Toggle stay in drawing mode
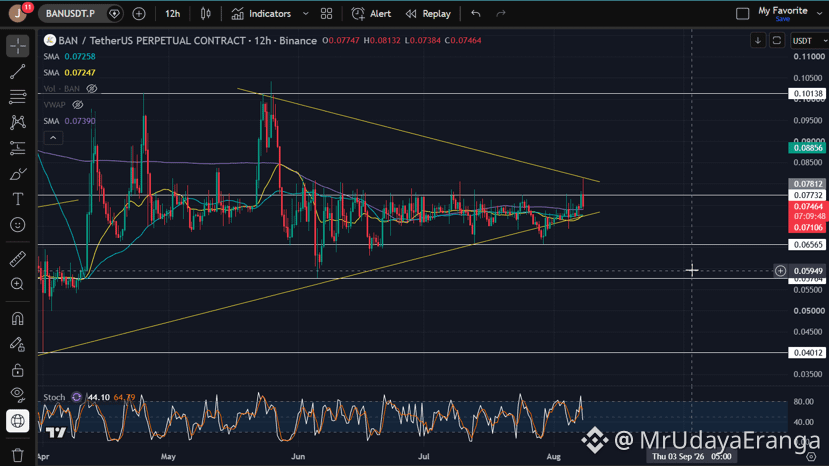The height and width of the screenshot is (466, 829). pyautogui.click(x=17, y=344)
